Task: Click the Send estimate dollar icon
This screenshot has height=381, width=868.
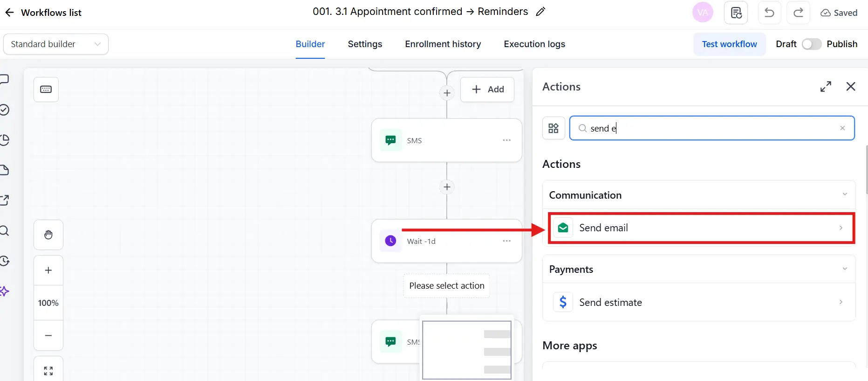Action: pos(563,302)
